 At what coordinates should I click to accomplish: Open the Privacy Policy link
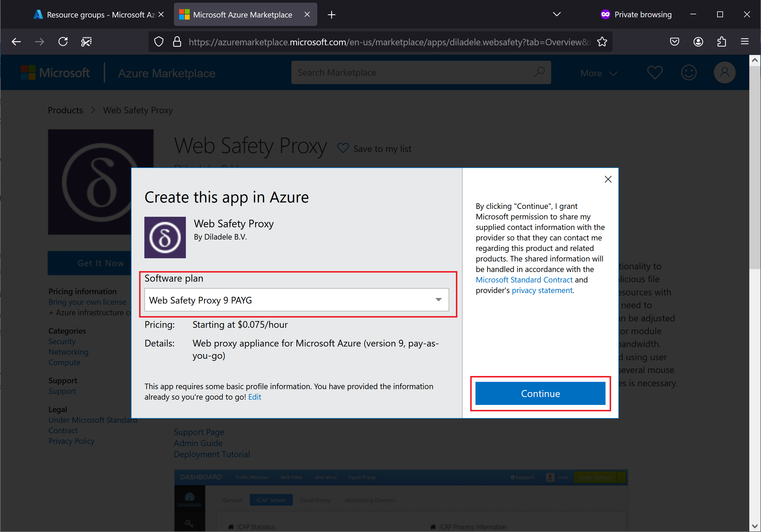(71, 441)
